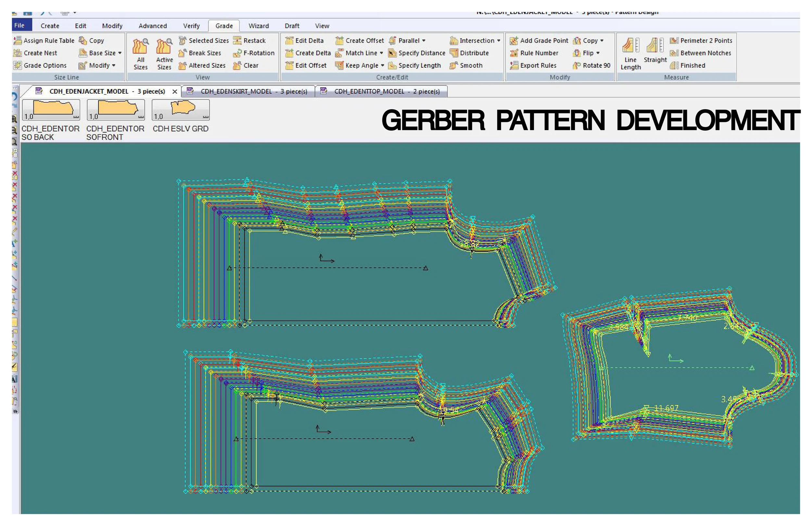Screen dimensions: 812x526
Task: Click Create Offset
Action: tap(360, 41)
